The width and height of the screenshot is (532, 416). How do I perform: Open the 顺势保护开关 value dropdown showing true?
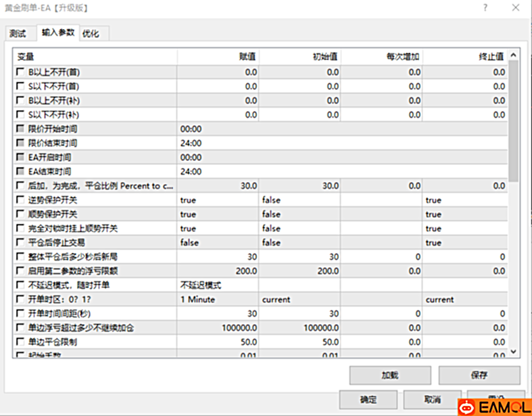pos(218,214)
